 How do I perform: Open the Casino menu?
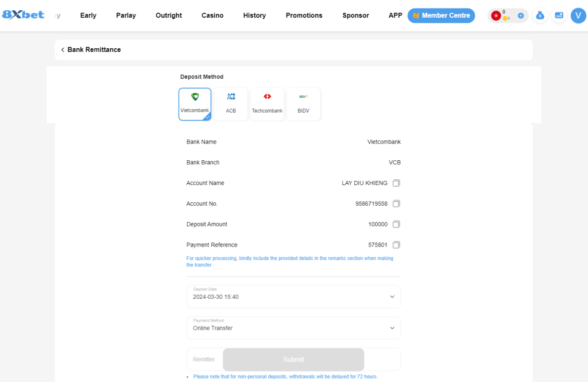click(212, 16)
